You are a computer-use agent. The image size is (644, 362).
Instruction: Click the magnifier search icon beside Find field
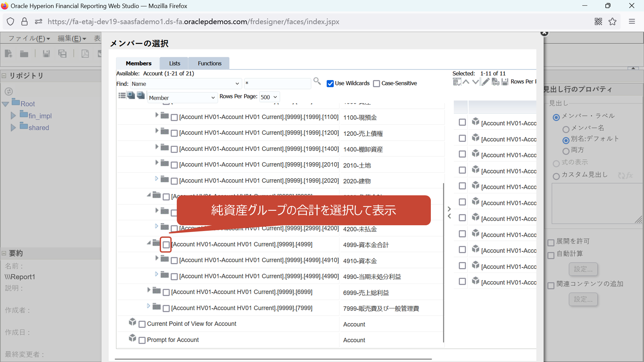click(x=317, y=81)
